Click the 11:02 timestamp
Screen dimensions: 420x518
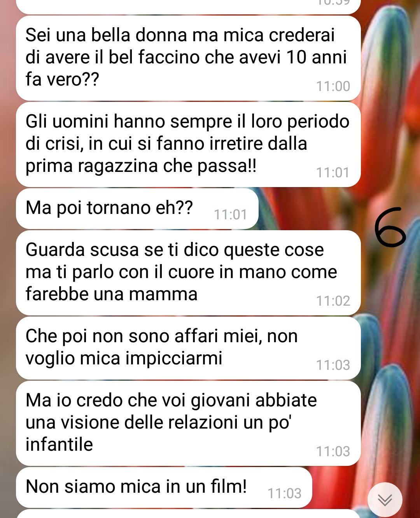click(333, 301)
